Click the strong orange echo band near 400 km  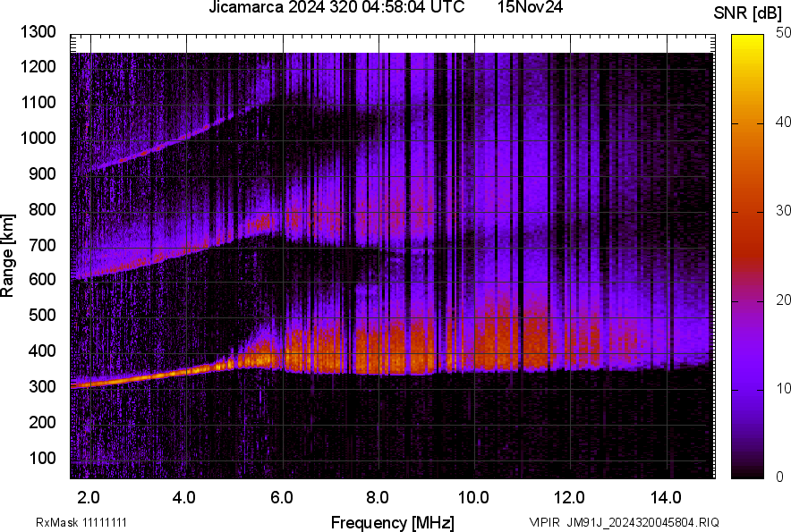click(x=447, y=349)
